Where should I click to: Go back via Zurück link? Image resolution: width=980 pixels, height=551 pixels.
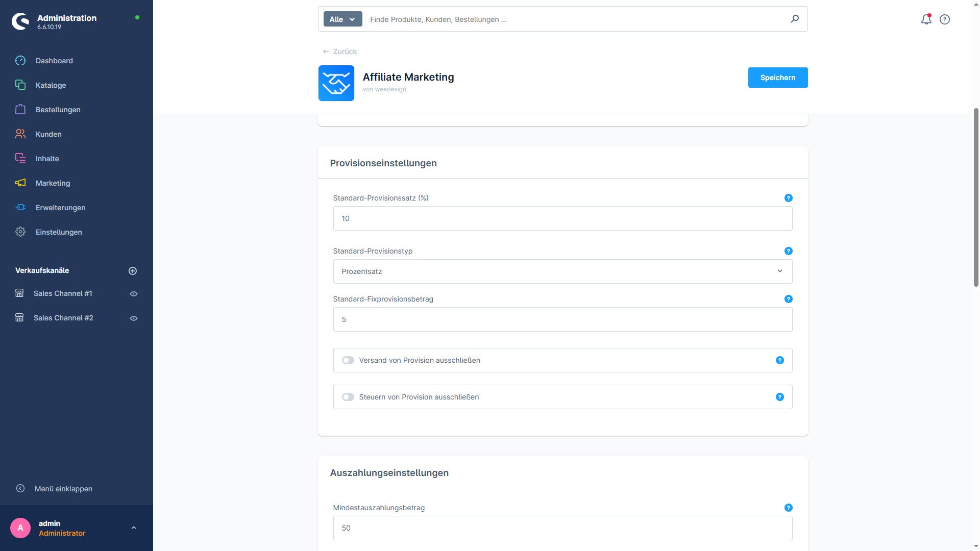click(340, 52)
